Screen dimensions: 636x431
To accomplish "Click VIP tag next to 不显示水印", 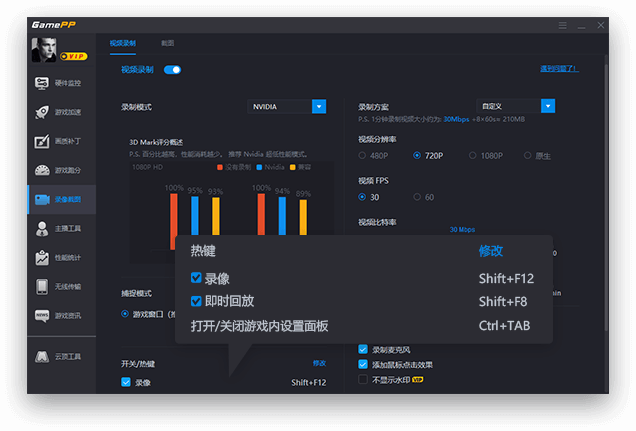I will [x=417, y=380].
